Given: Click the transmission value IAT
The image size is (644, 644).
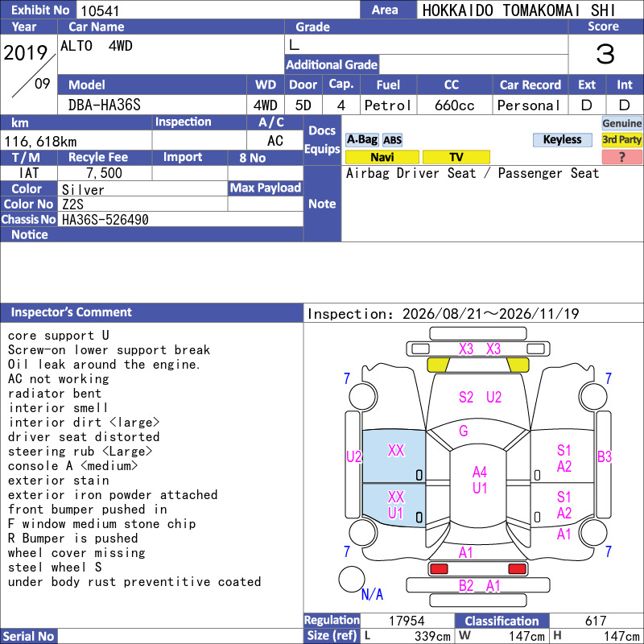Looking at the screenshot, I should point(29,173).
